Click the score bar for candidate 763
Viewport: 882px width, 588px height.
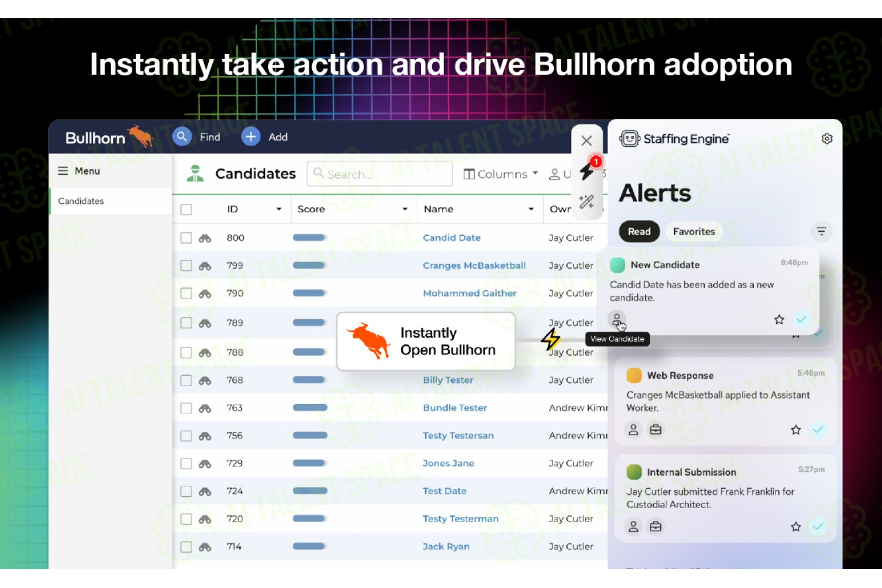(310, 407)
